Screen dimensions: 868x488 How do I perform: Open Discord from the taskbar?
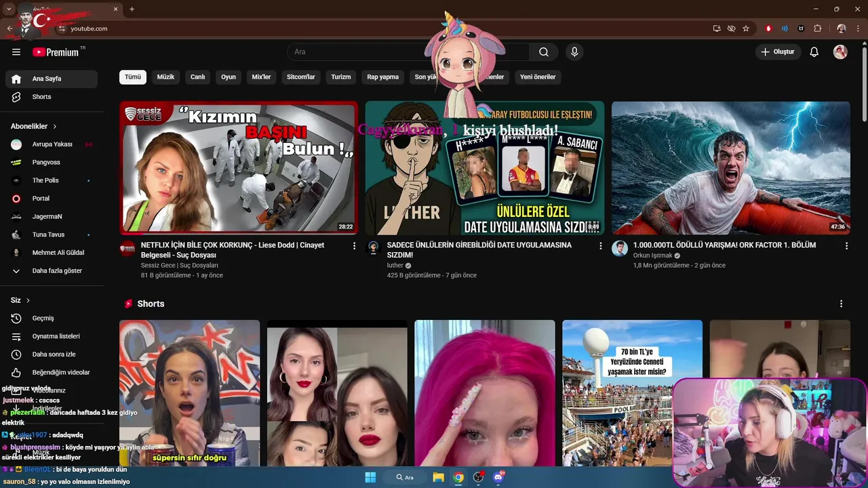click(x=499, y=477)
